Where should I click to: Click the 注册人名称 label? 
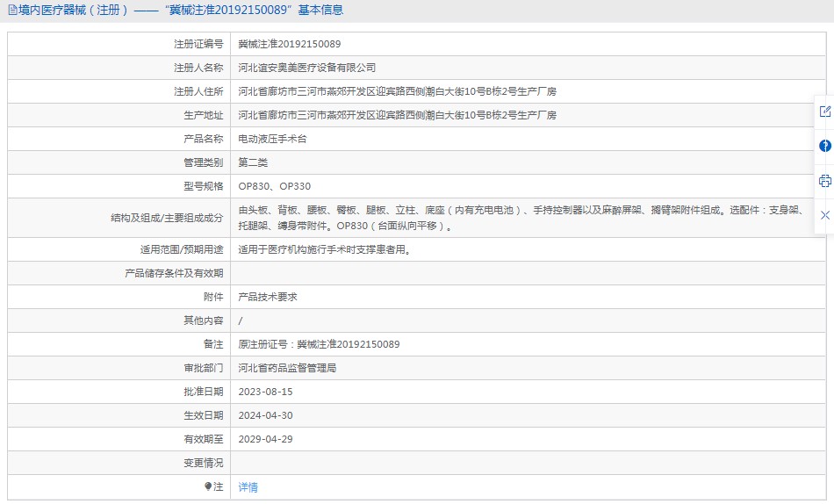(198, 68)
